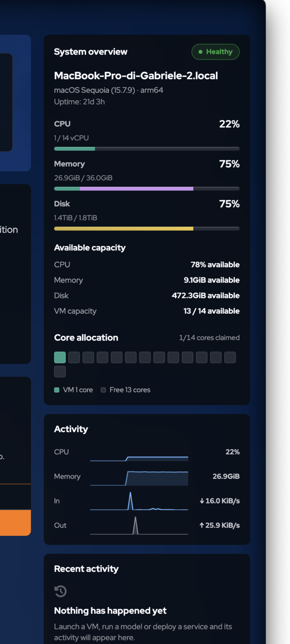290x644 pixels.
Task: Click the 1.4TiB / 1.8TiB disk text
Action: pos(76,218)
